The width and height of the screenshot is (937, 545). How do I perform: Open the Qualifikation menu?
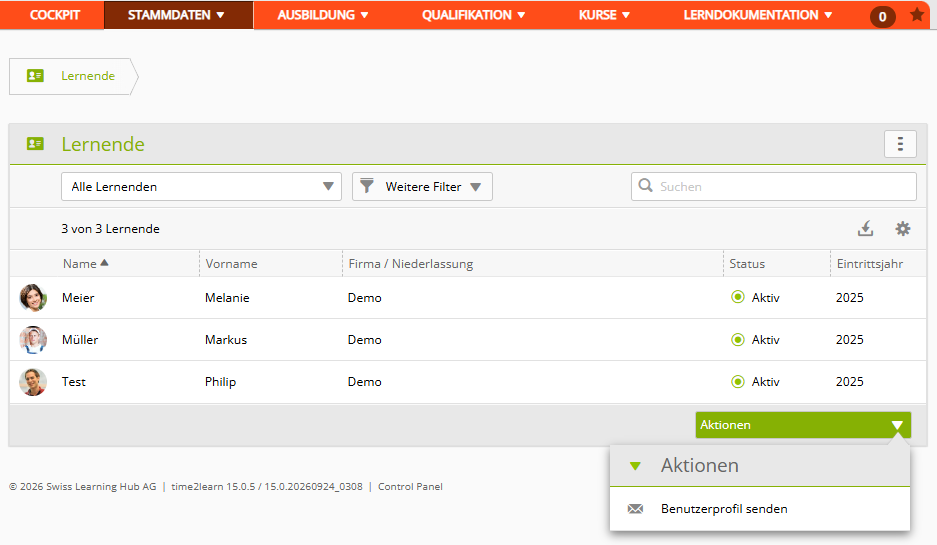[473, 15]
